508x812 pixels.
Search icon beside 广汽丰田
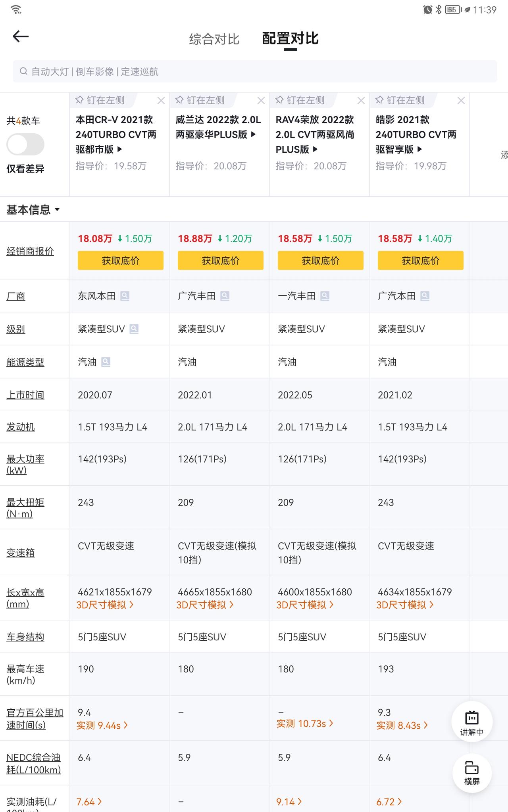coord(225,296)
